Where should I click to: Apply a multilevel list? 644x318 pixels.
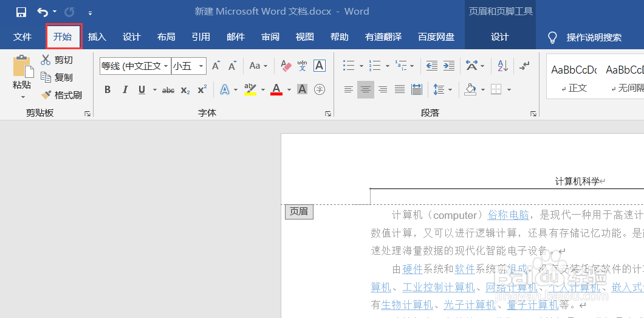(x=400, y=66)
